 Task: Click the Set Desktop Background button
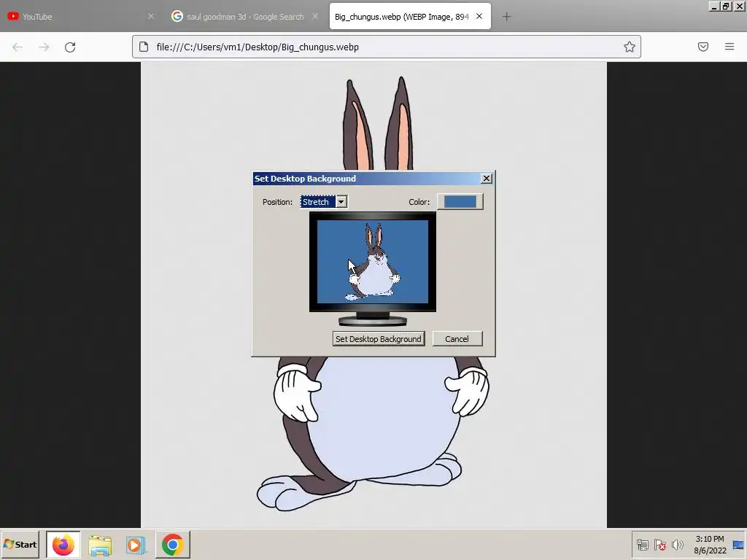[x=379, y=339]
